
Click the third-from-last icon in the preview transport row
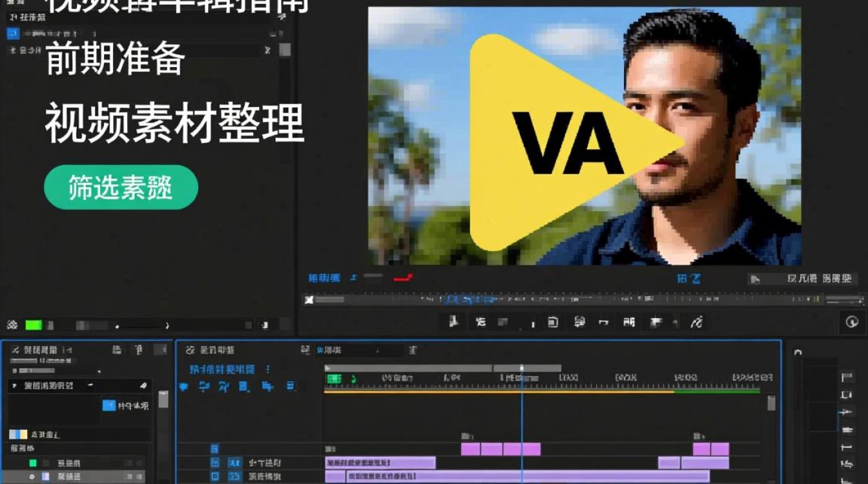tap(629, 321)
